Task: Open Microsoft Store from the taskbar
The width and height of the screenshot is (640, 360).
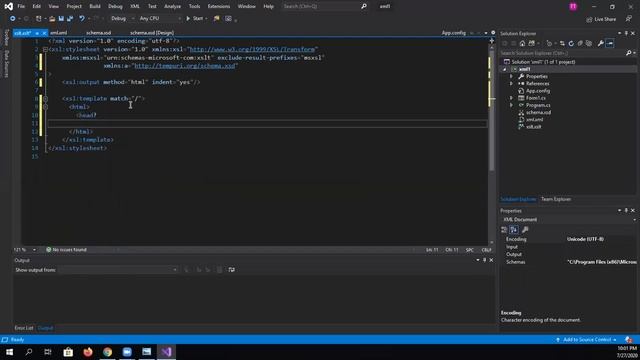Action: point(68,352)
